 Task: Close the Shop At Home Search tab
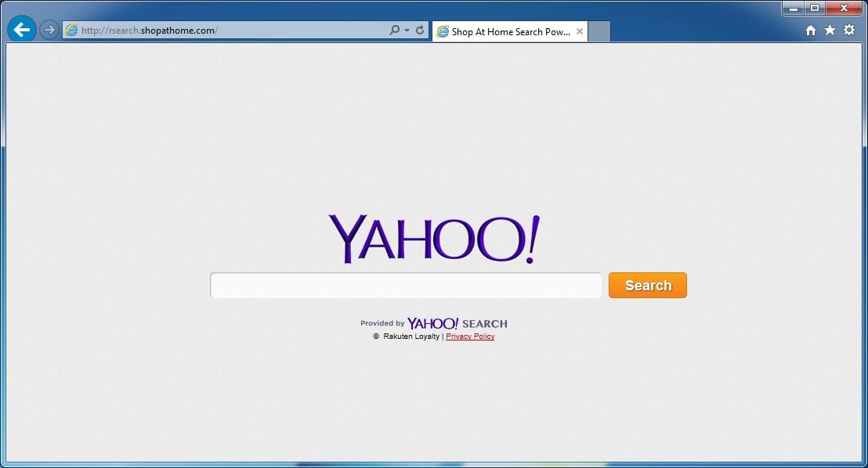(x=580, y=31)
